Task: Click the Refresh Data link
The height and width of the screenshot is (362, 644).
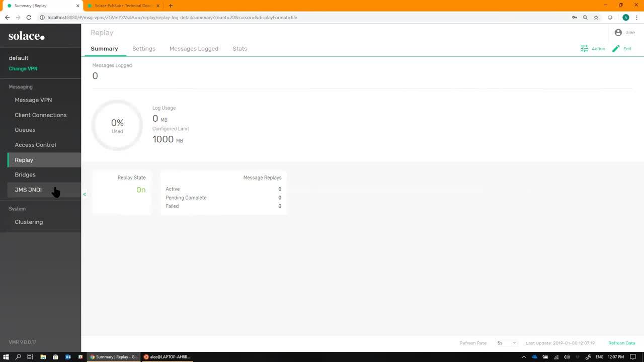Action: point(622,343)
